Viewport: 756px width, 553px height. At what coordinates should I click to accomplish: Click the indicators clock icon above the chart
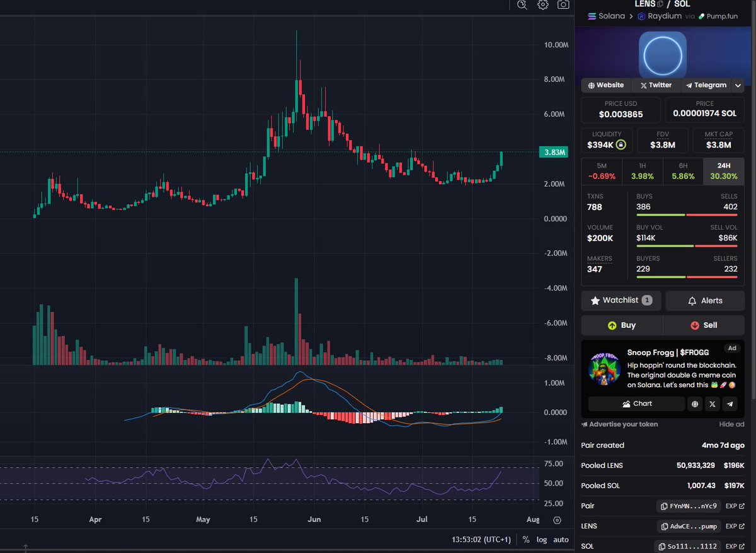522,4
